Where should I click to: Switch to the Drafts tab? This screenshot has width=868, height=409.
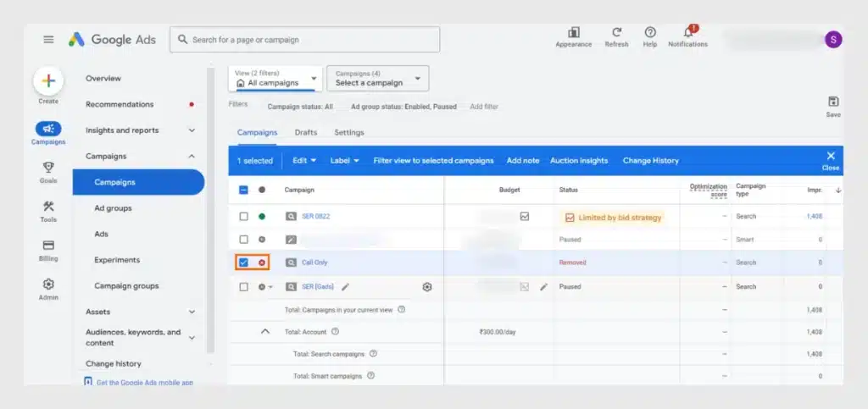[305, 133]
